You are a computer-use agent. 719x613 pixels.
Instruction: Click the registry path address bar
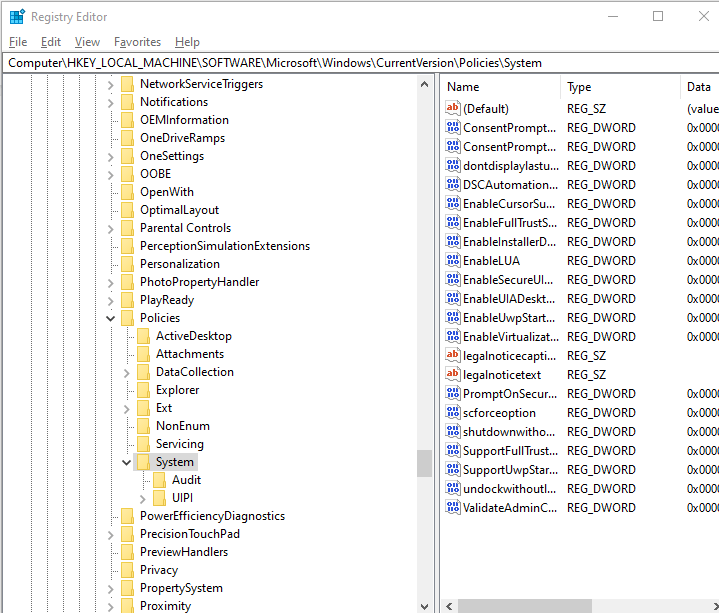tap(361, 63)
